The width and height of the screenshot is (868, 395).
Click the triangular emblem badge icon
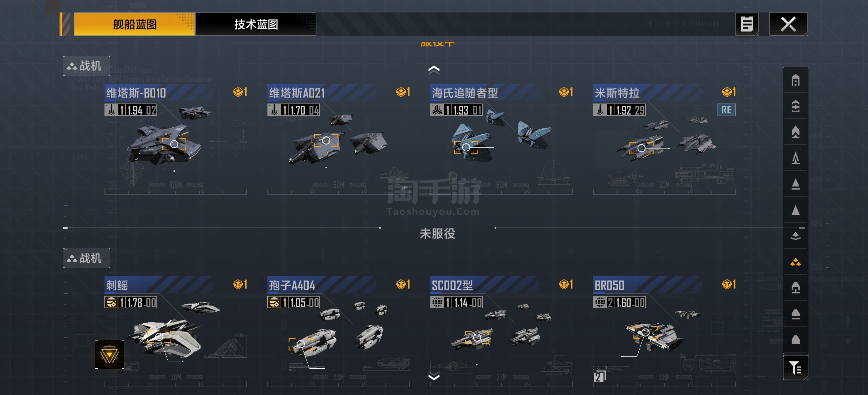tap(110, 354)
